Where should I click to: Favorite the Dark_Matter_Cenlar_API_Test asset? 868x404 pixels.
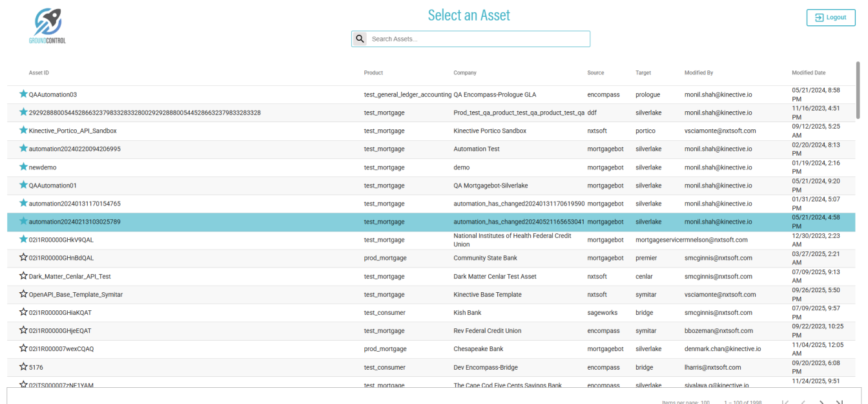[23, 276]
